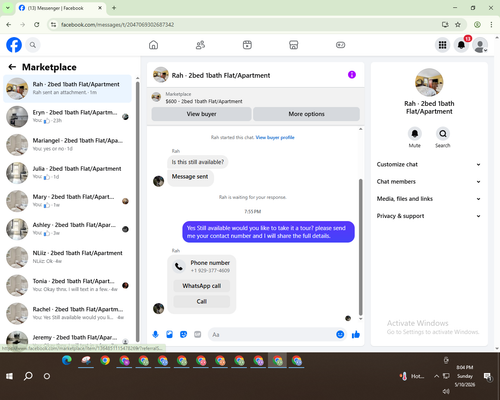
Task: Open the Julia conversation
Action: click(67, 173)
